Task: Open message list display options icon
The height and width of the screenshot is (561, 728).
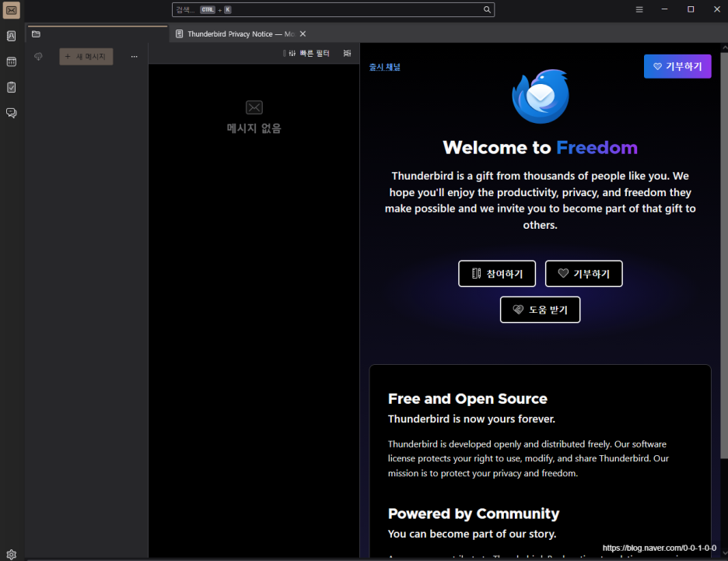Action: click(x=348, y=54)
